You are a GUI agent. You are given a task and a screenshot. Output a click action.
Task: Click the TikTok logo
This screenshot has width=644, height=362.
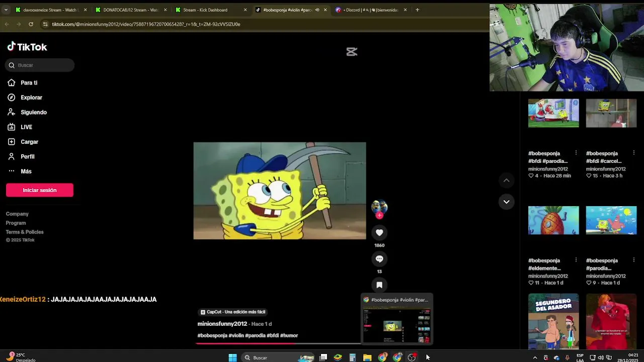pos(27,47)
